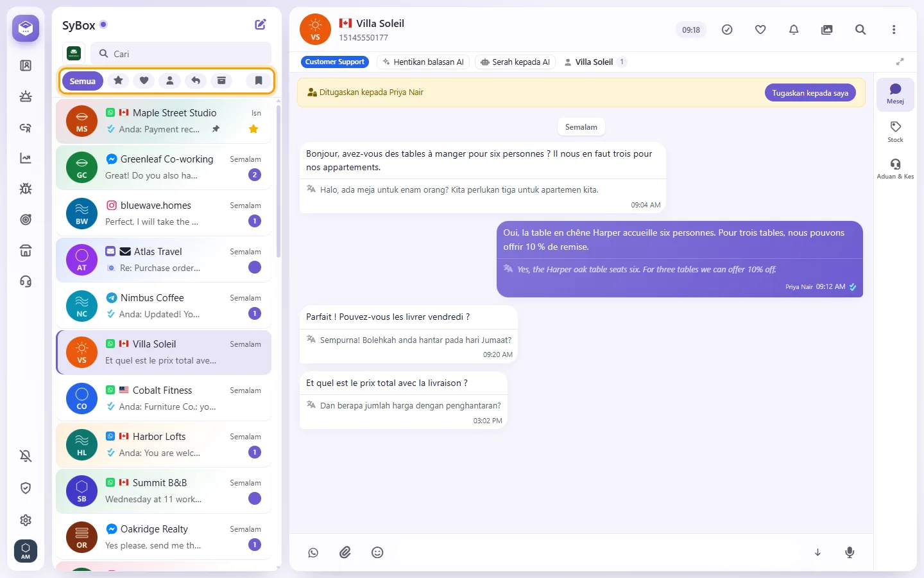Open analytics chart in left sidebar
The height and width of the screenshot is (578, 924).
[26, 158]
